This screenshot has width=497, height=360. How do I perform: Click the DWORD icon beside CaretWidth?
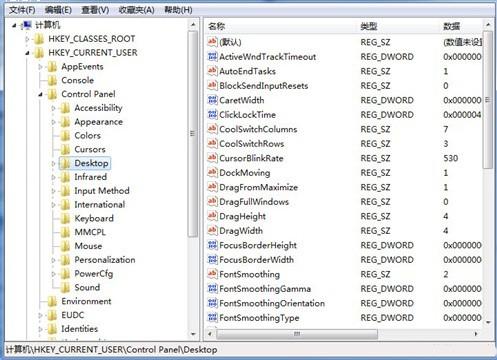(212, 100)
